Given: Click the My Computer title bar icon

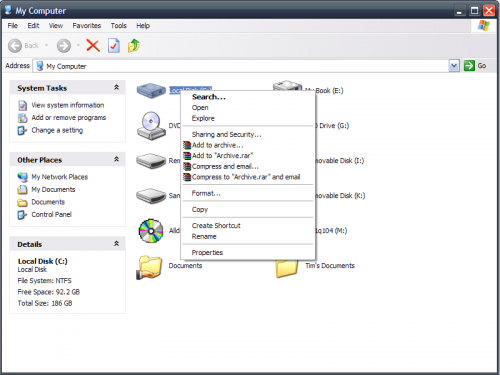Looking at the screenshot, I should [x=8, y=10].
